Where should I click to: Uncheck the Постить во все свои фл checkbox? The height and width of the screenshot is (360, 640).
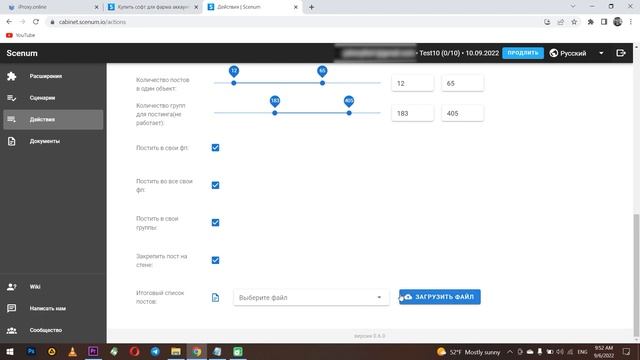point(216,185)
